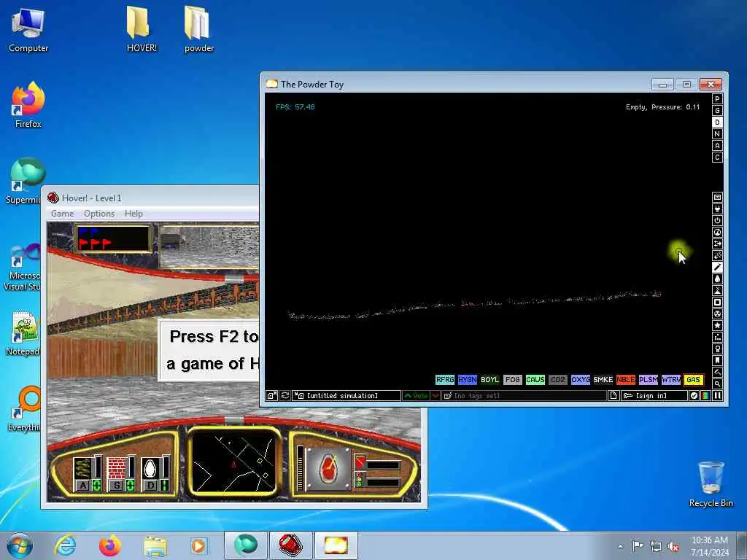This screenshot has width=747, height=560.
Task: Select the highlighted Gases category icon
Action: coord(717,267)
